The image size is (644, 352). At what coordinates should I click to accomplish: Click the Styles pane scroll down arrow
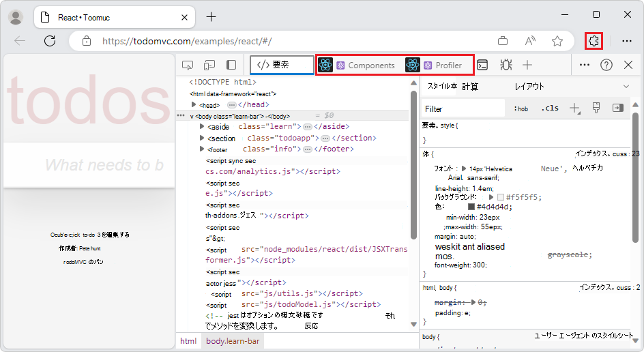(x=636, y=340)
